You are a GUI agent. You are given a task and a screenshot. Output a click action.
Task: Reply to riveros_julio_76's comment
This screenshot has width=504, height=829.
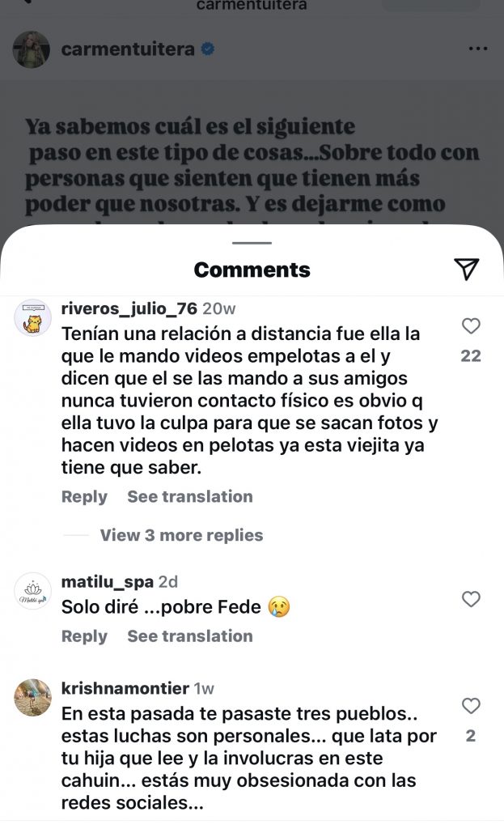pos(84,496)
